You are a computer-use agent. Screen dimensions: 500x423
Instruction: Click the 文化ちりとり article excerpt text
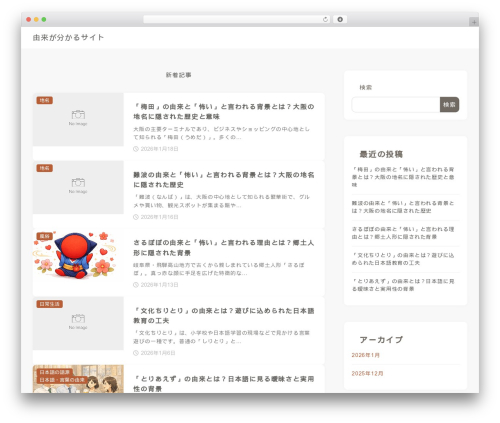pos(222,337)
